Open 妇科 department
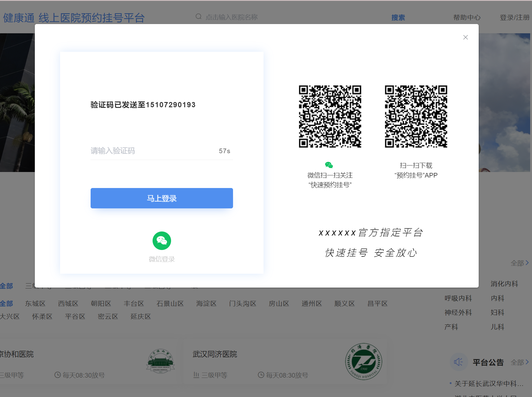The height and width of the screenshot is (397, 532). (x=497, y=313)
